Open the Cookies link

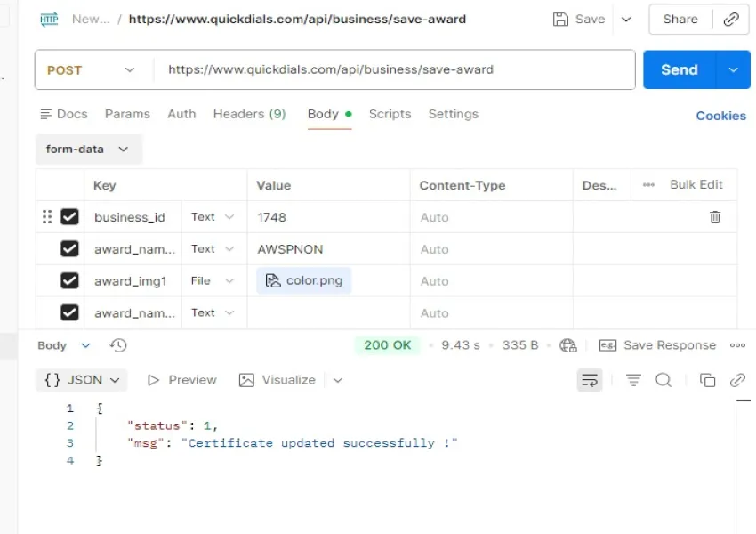(x=720, y=116)
